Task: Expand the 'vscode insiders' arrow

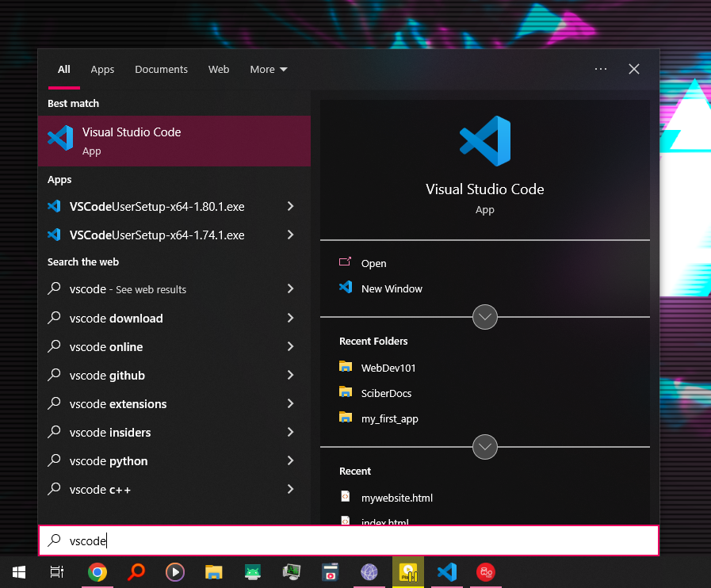Action: 291,432
